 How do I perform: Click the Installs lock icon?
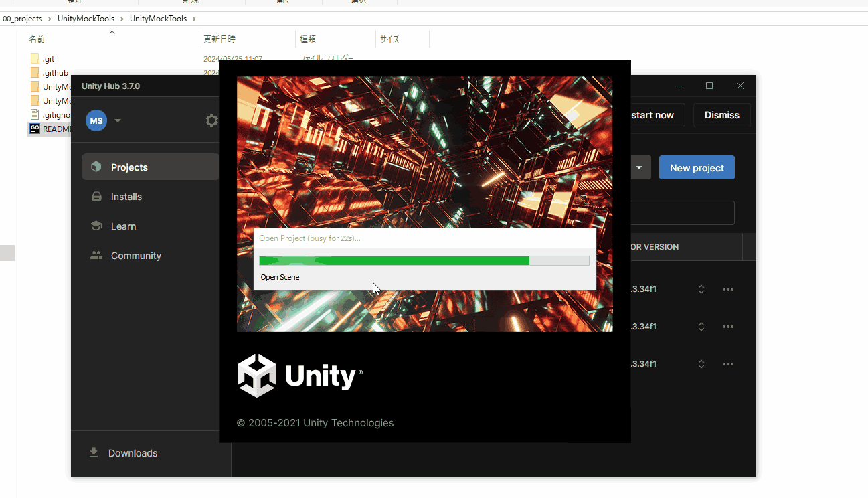point(96,197)
